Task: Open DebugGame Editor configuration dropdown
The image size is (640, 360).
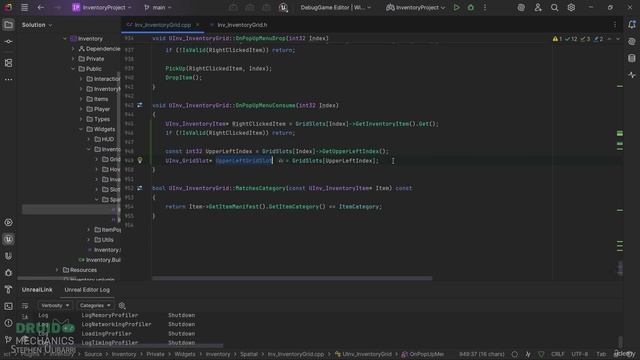Action: 336,7
